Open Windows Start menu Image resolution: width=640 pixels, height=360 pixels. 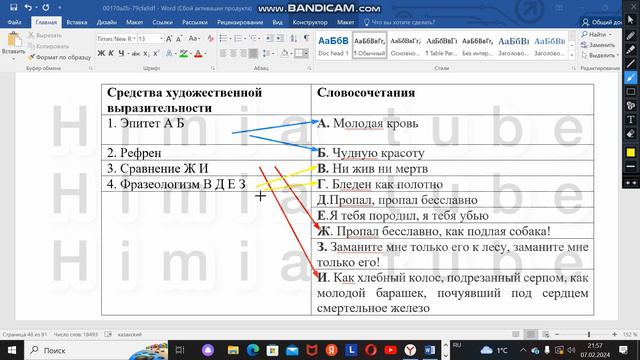(12, 350)
